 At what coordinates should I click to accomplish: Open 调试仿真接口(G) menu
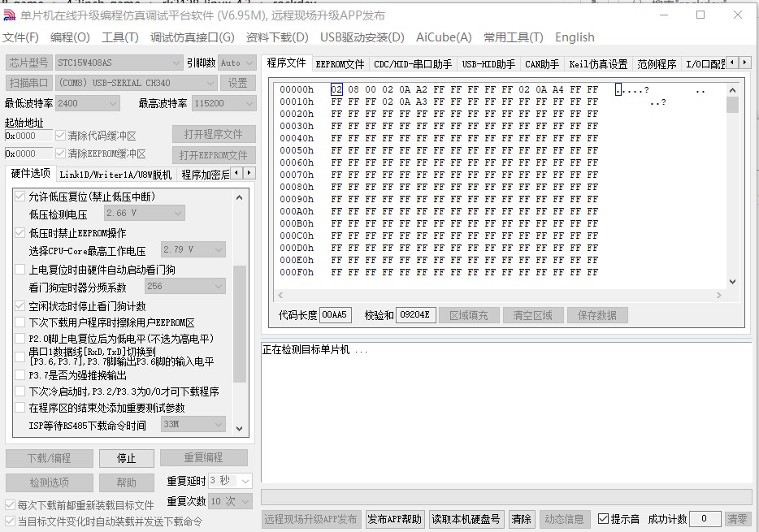click(192, 37)
